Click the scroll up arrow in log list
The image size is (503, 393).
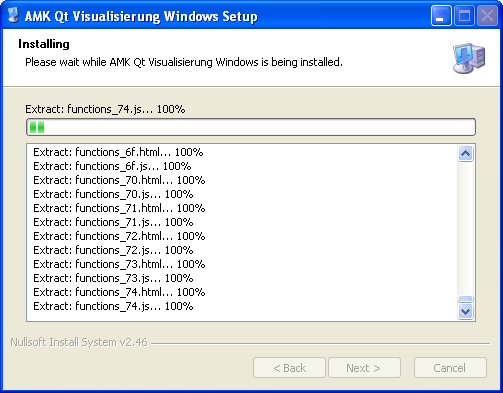tap(465, 154)
